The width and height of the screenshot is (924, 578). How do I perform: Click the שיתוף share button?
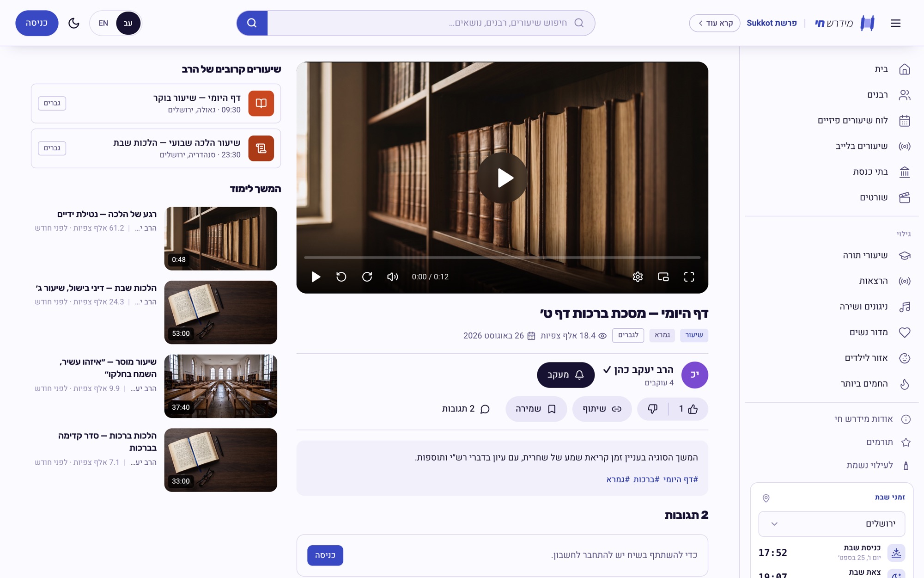click(x=602, y=409)
